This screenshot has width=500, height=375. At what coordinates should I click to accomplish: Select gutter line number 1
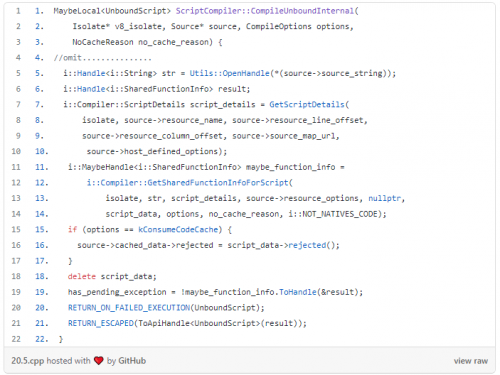click(18, 11)
